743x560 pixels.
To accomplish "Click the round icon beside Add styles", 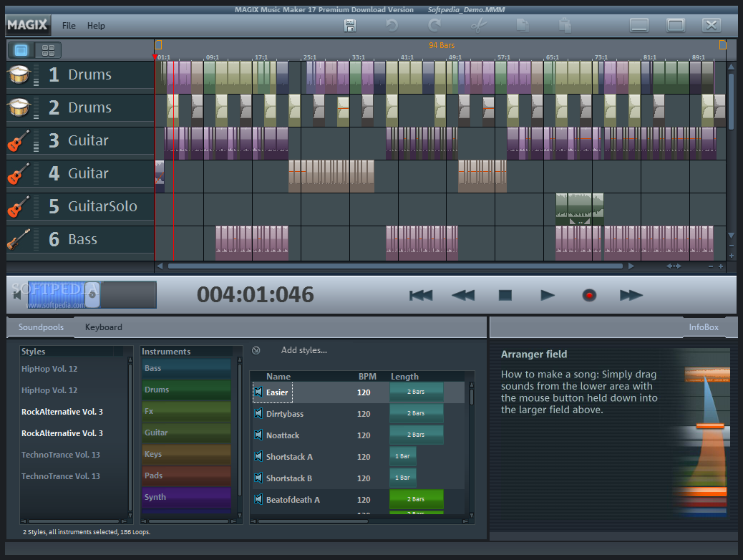I will click(256, 350).
